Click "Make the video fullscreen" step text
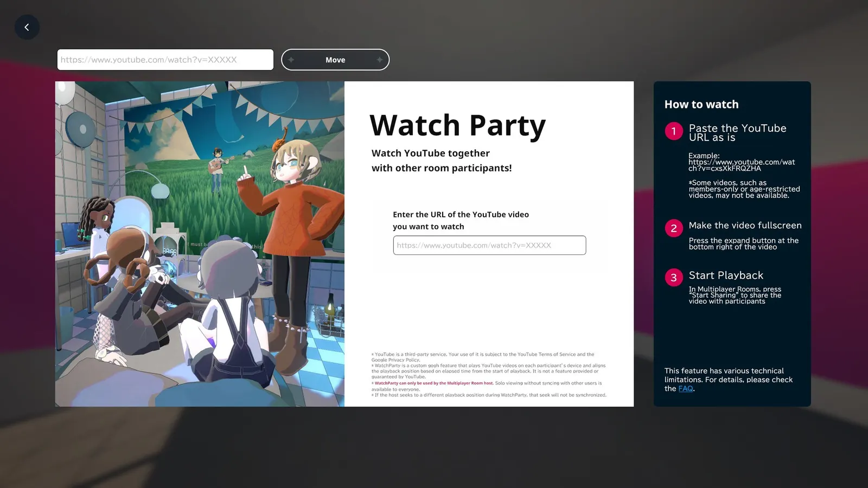Viewport: 868px width, 488px height. [745, 225]
